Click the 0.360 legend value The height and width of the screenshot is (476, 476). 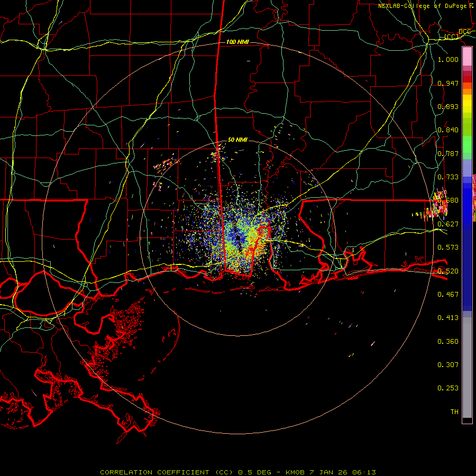coord(448,341)
